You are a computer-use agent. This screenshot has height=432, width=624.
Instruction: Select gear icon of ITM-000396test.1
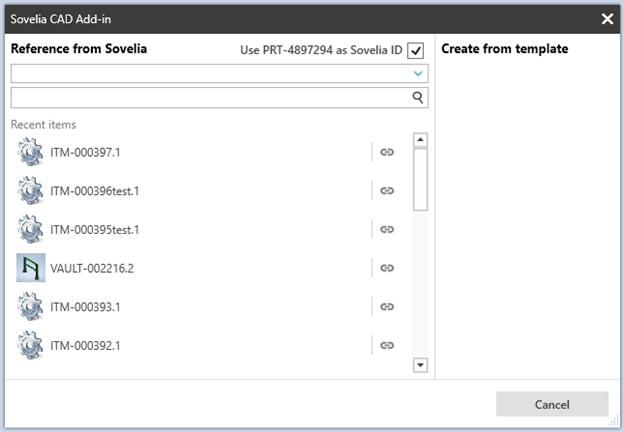30,190
